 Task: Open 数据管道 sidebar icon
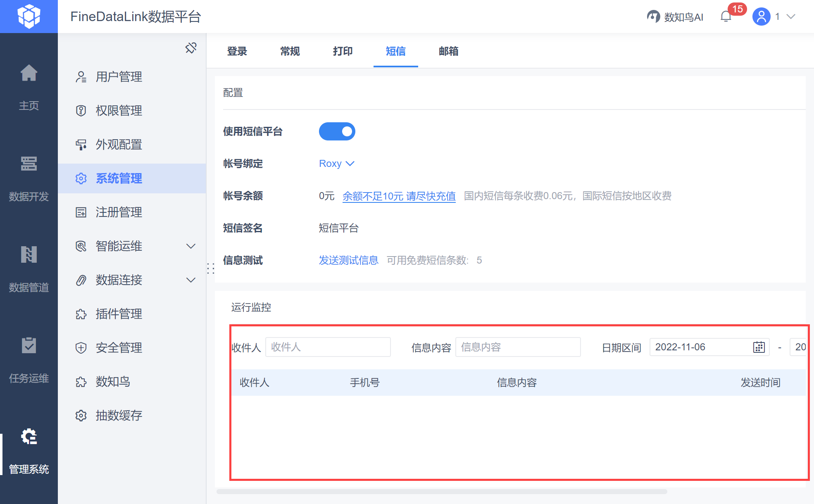tap(29, 255)
